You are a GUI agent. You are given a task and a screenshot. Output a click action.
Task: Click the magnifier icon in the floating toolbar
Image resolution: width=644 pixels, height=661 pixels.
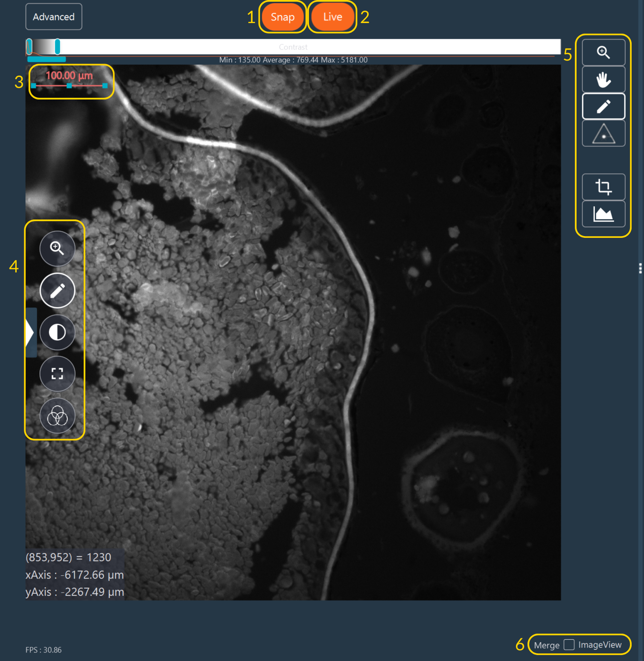[57, 249]
